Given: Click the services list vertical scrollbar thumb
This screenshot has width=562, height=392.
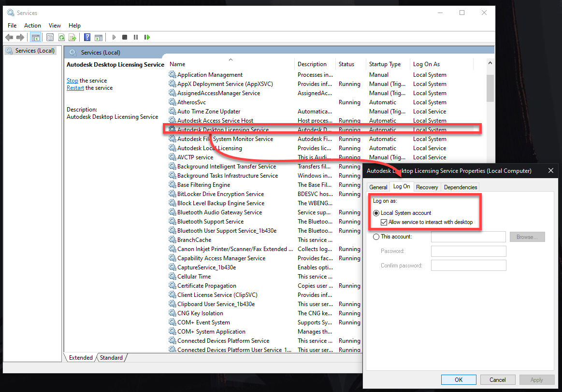Looking at the screenshot, I should point(490,88).
